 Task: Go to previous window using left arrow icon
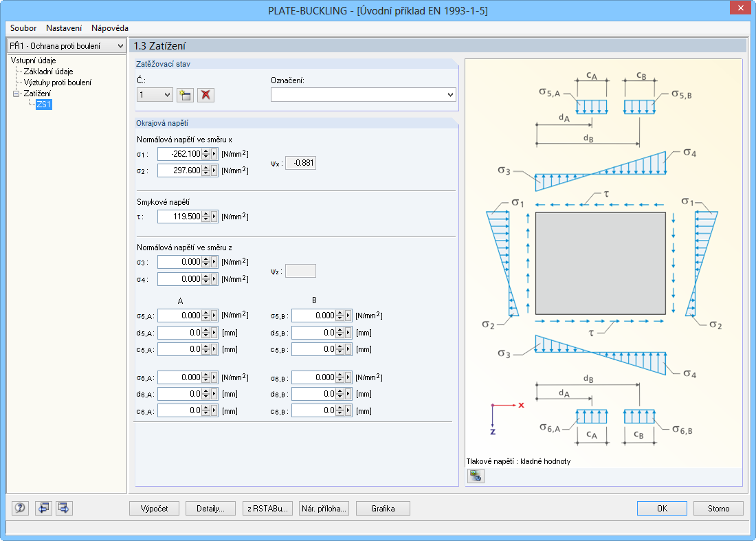click(x=43, y=508)
